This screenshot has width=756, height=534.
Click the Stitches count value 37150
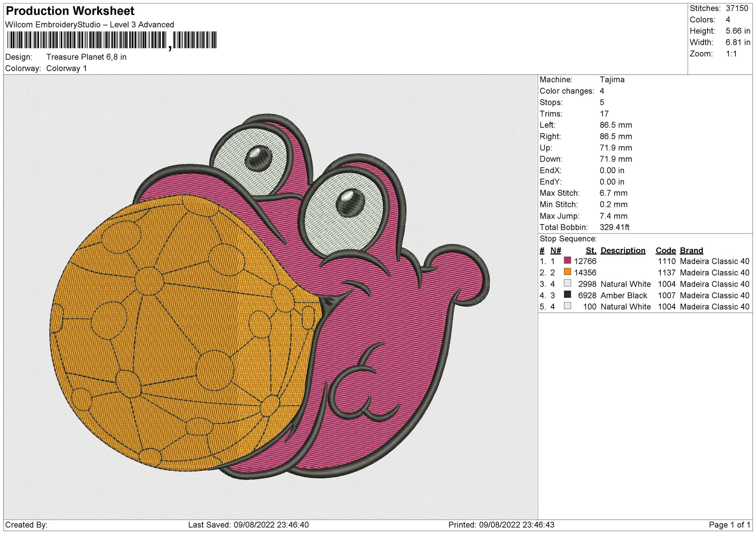tap(737, 8)
